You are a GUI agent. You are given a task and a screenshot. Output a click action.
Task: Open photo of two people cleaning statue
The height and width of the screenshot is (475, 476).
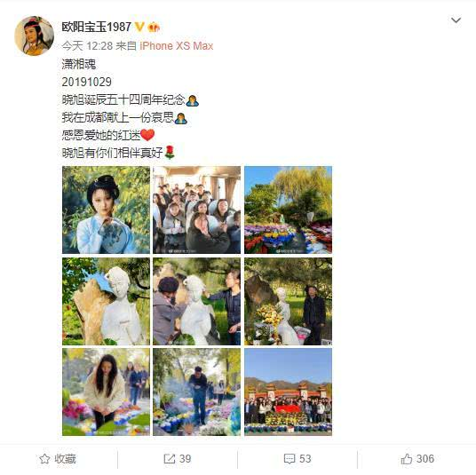(x=197, y=301)
